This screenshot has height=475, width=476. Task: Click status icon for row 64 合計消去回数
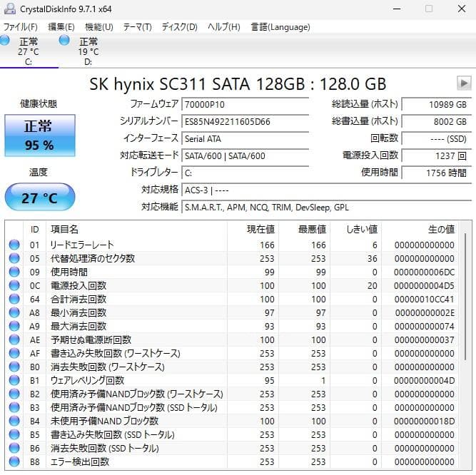click(14, 299)
